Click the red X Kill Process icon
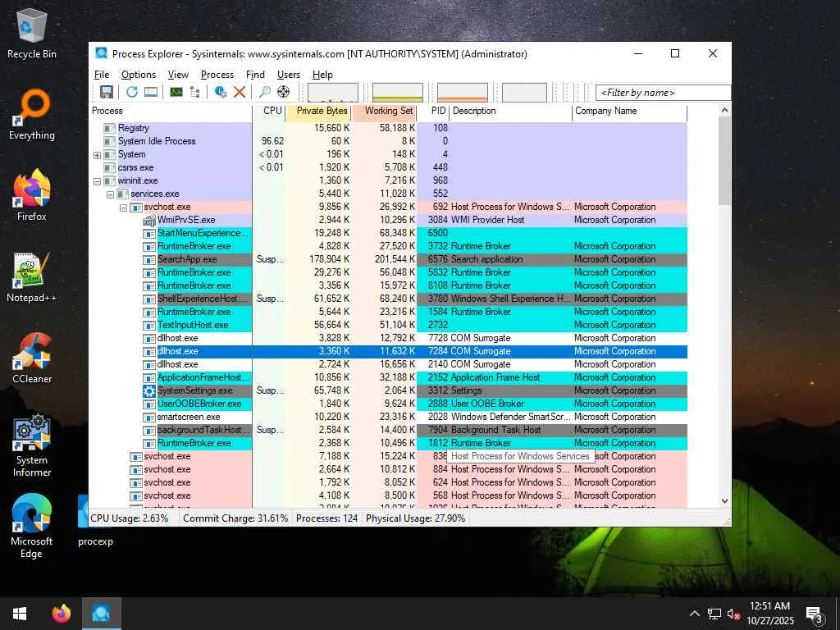This screenshot has height=630, width=840. tap(240, 92)
